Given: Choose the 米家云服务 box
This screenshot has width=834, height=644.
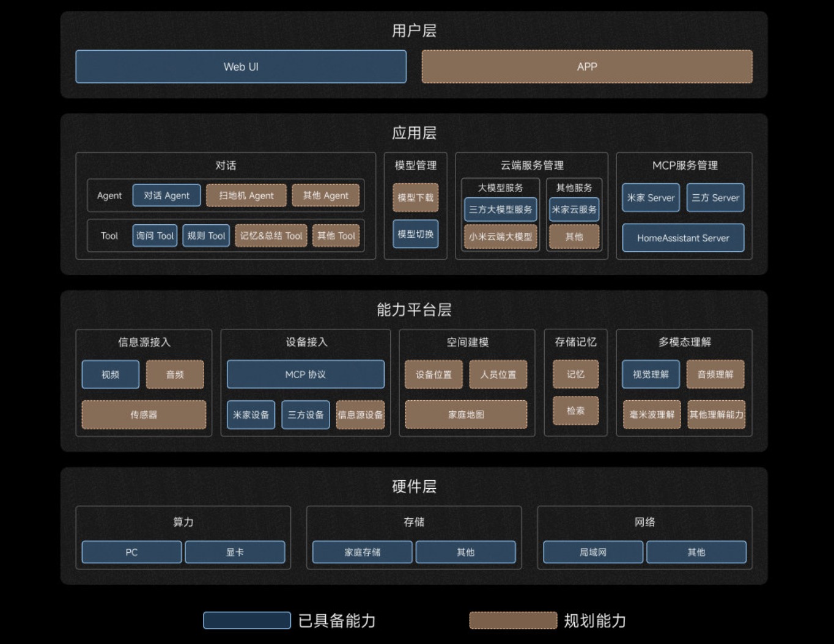Looking at the screenshot, I should click(x=574, y=210).
